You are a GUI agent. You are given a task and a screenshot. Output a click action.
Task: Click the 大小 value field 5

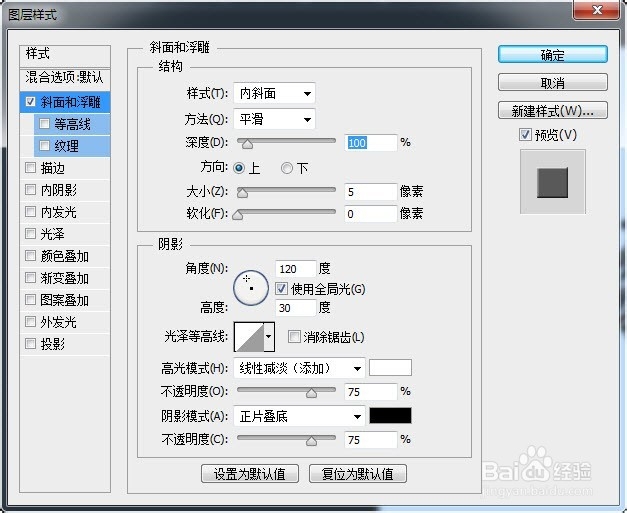(371, 192)
